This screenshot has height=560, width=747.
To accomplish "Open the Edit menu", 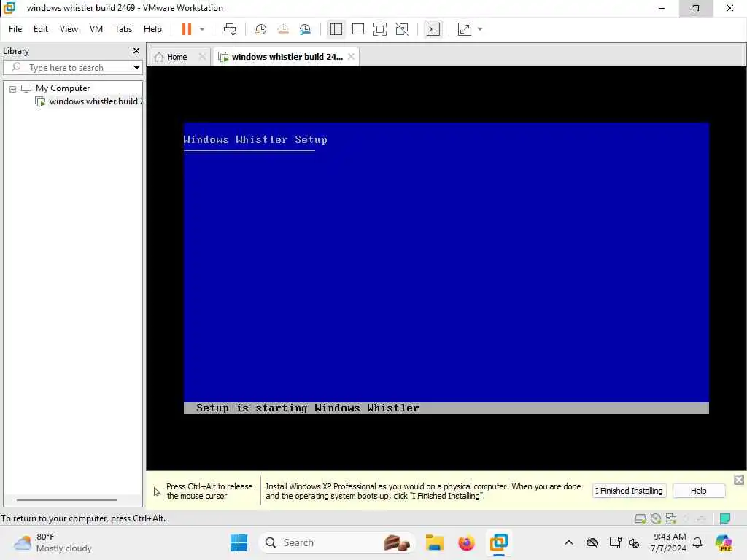I will pos(41,29).
